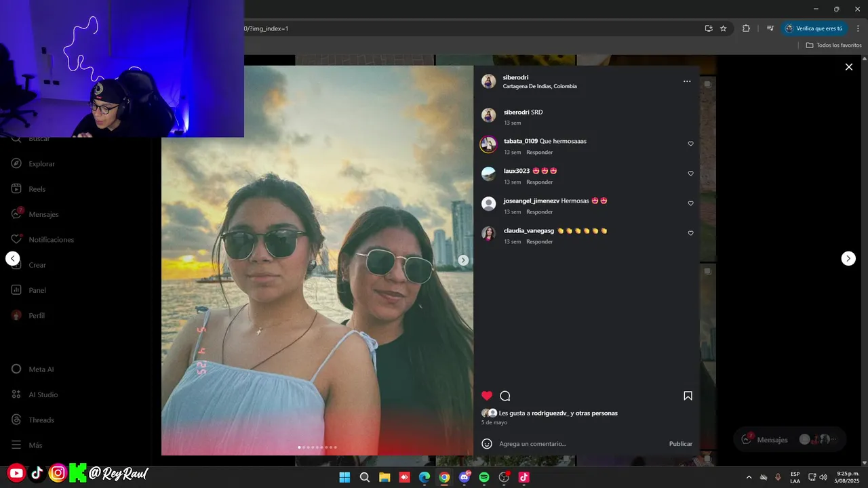Open the Windows Start button
Image resolution: width=868 pixels, height=488 pixels.
[x=344, y=477]
